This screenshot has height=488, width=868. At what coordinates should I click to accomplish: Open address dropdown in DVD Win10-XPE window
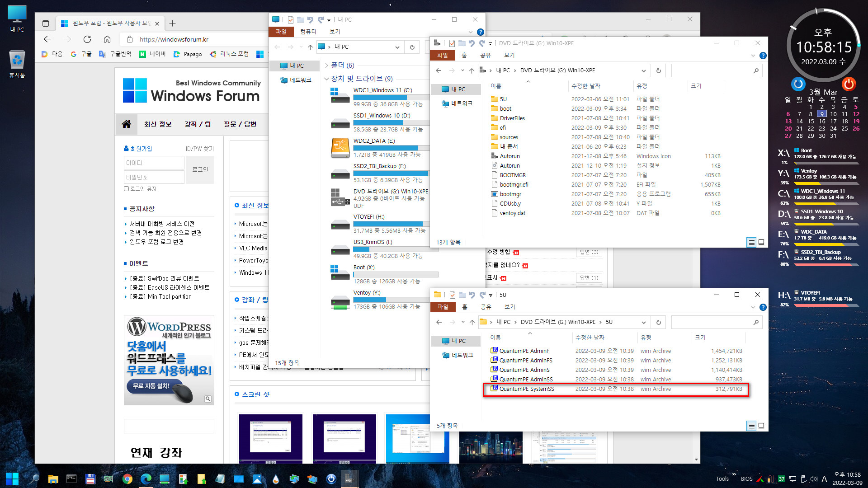[643, 70]
